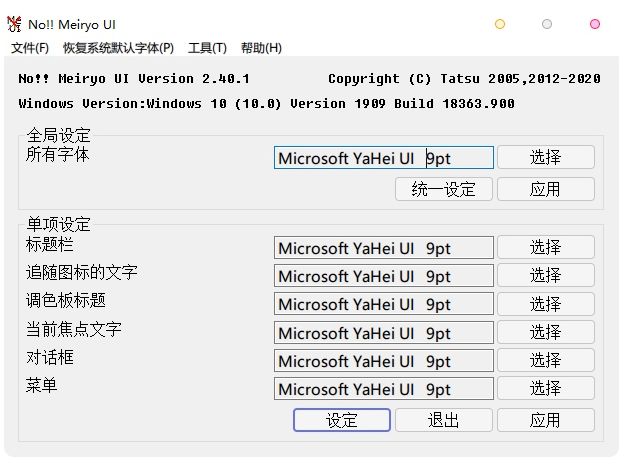Click the 统一设定 button

[x=444, y=189]
